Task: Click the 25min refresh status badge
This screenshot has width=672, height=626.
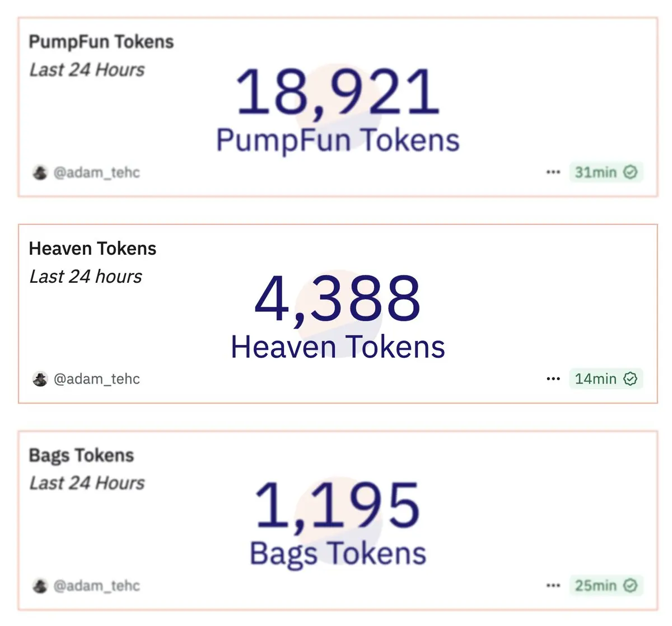Action: pos(606,585)
